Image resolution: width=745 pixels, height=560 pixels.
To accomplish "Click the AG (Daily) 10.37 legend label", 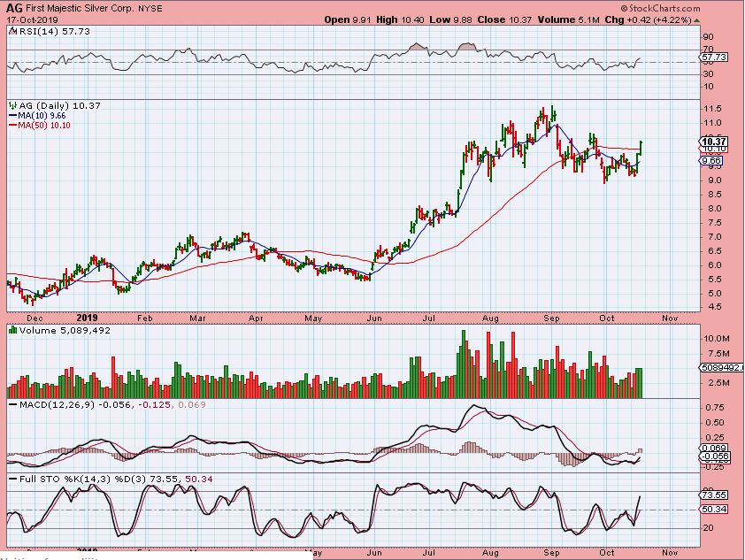I will click(x=60, y=106).
